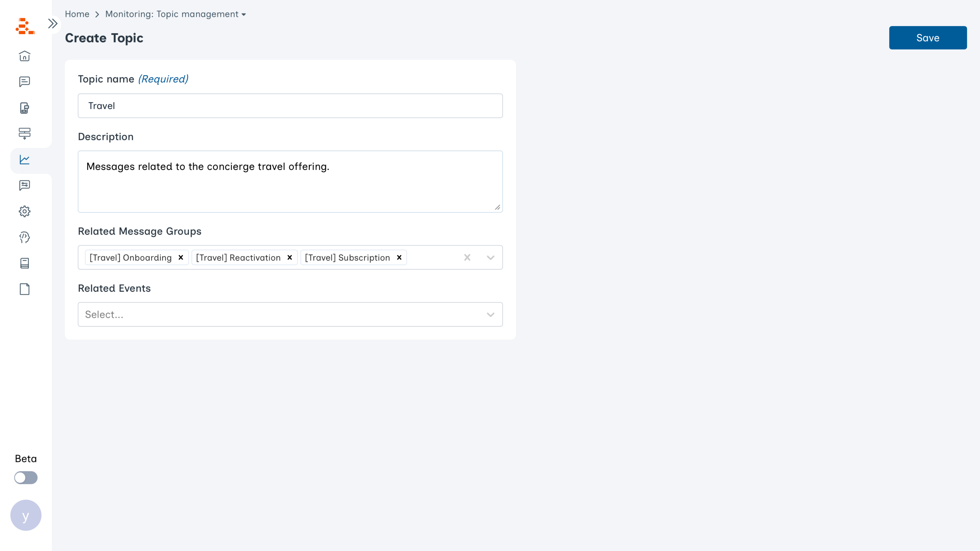The image size is (980, 551).
Task: Open the book documentation sidebar icon
Action: 25,263
